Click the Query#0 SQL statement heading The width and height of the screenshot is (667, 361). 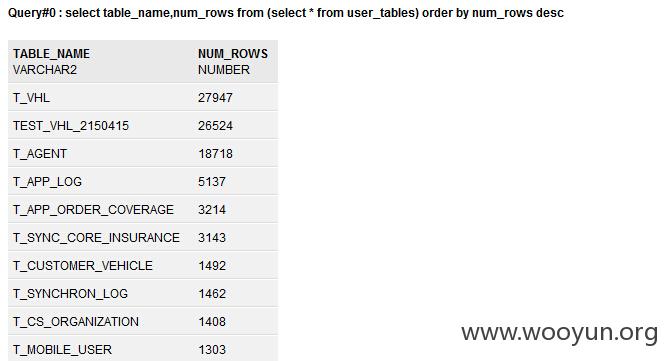pyautogui.click(x=286, y=13)
